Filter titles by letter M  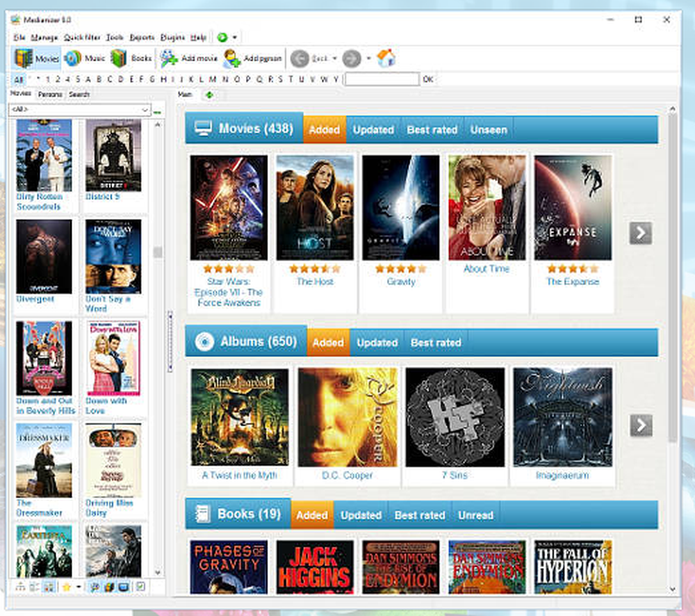point(213,79)
